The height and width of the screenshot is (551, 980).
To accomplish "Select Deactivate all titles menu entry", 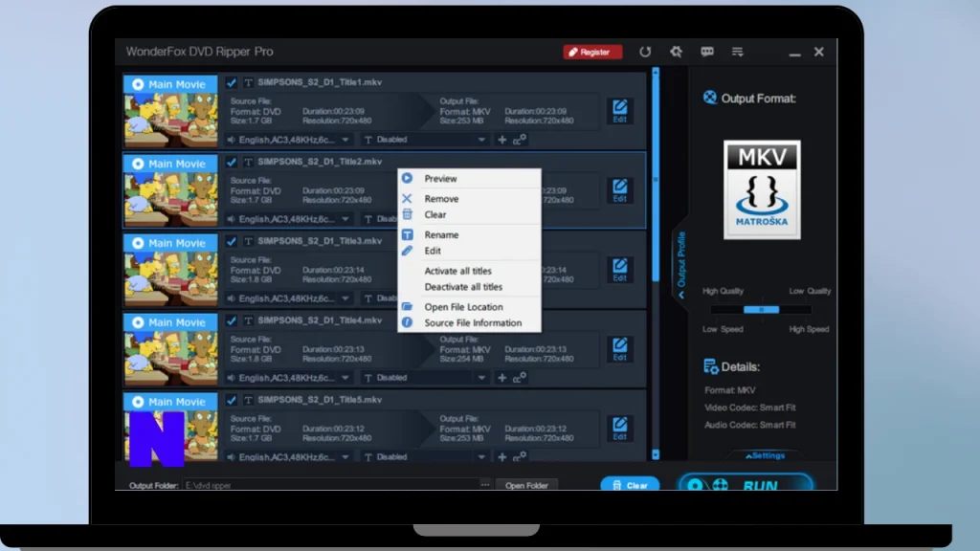I will [x=469, y=287].
